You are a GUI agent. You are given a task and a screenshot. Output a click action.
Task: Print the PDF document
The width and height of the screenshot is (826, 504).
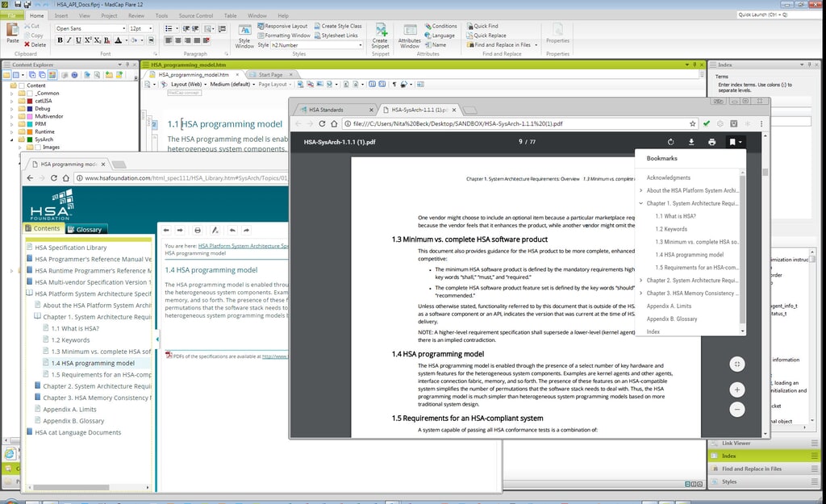point(711,142)
